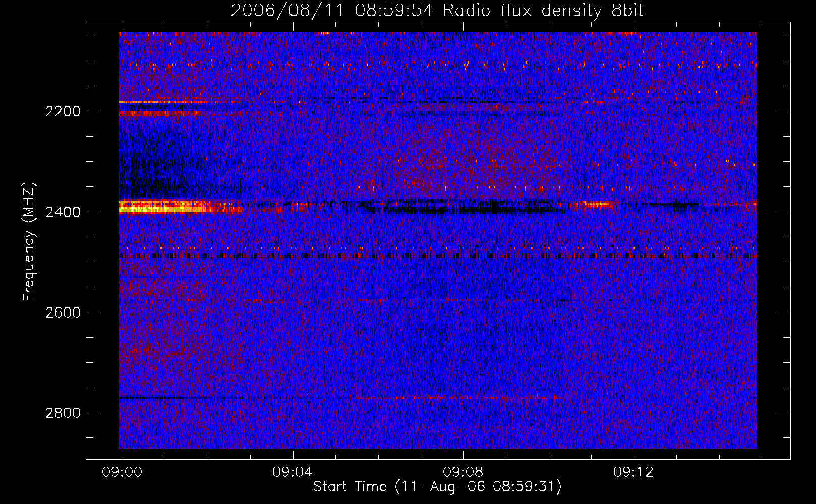Click the 'Start Time (11-Aug-06 08:59:31)' axis label
This screenshot has height=504, width=816.
(437, 487)
